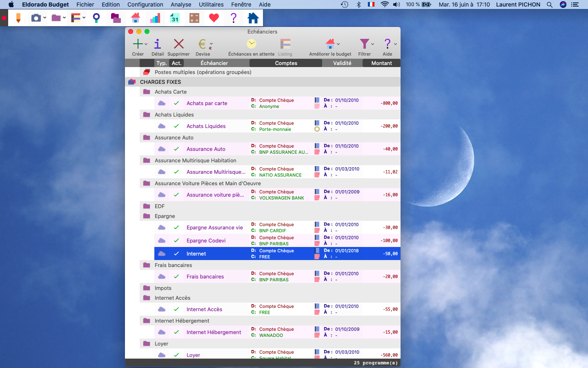Click the CHARGES FIXES group row

(263, 82)
